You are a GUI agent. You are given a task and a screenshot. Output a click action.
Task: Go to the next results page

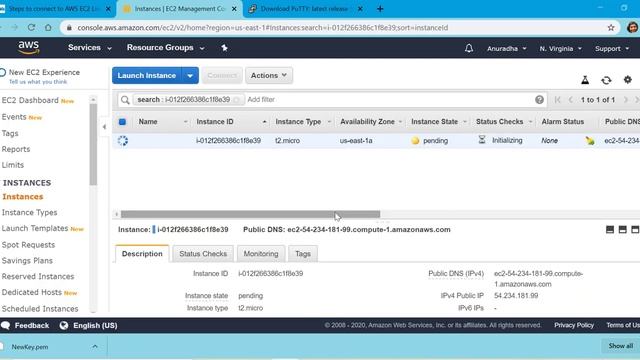pyautogui.click(x=625, y=100)
